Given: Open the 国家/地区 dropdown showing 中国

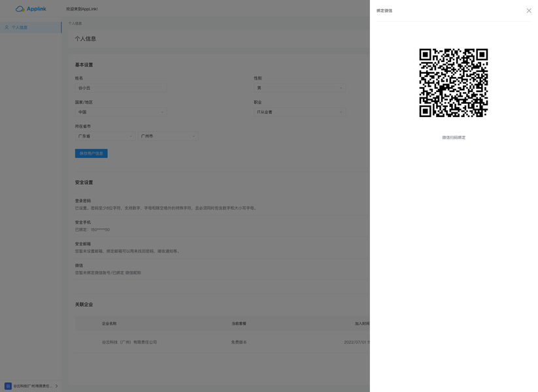Looking at the screenshot, I should click(121, 112).
